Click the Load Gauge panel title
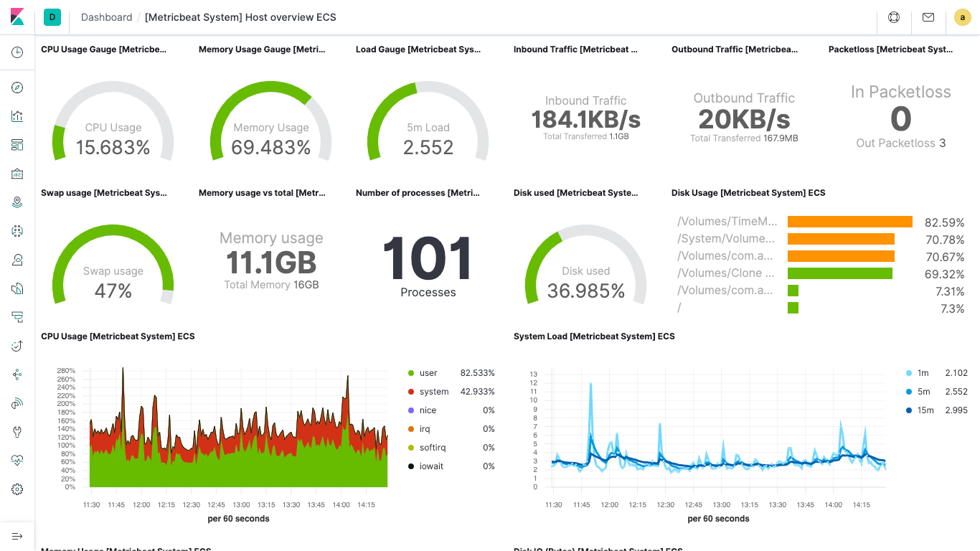This screenshot has width=980, height=551. (418, 50)
